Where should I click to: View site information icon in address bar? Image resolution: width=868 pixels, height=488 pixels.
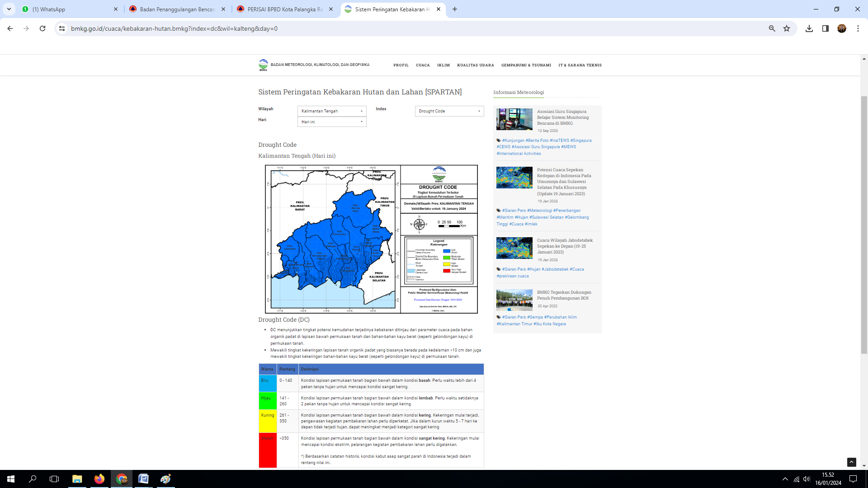tap(62, 28)
